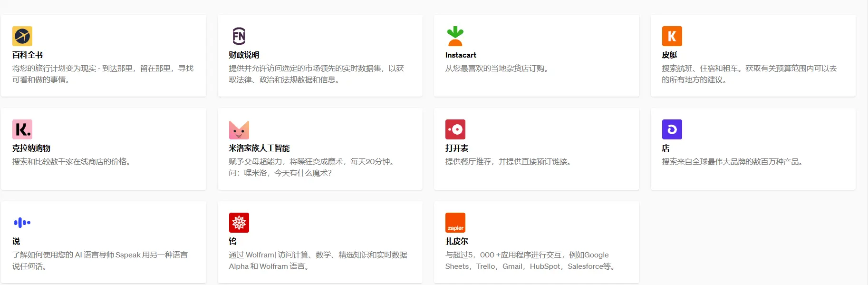Click the orange K icon of 皮艇

pyautogui.click(x=672, y=36)
